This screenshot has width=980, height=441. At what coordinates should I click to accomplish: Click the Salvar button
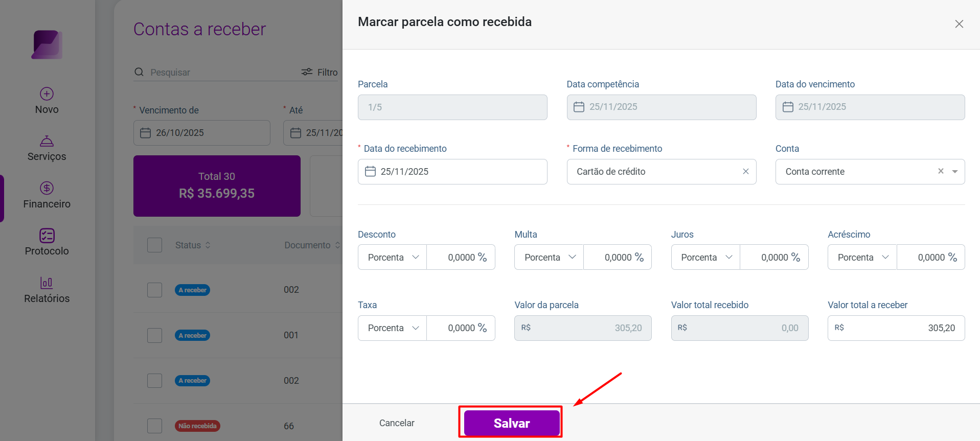pos(511,423)
